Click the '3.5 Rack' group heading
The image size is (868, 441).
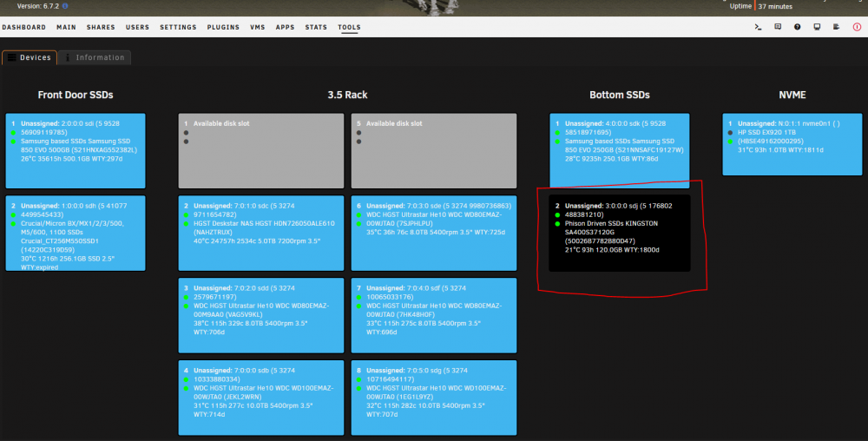coord(347,95)
